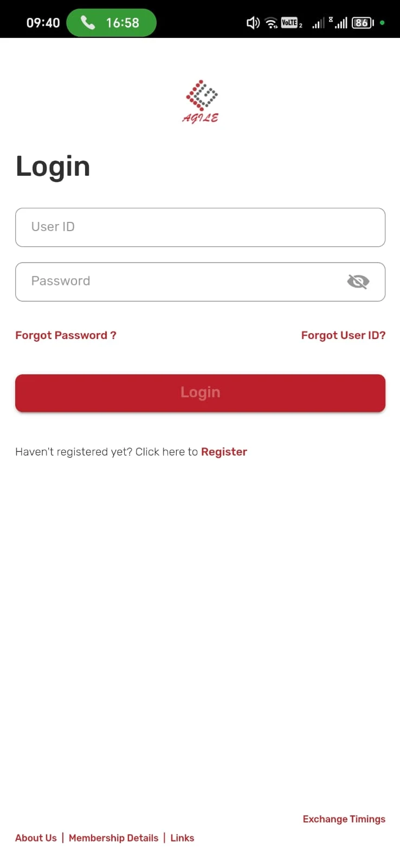Tap the Wi-Fi status icon
Viewport: 400px width, 868px height.
(271, 23)
